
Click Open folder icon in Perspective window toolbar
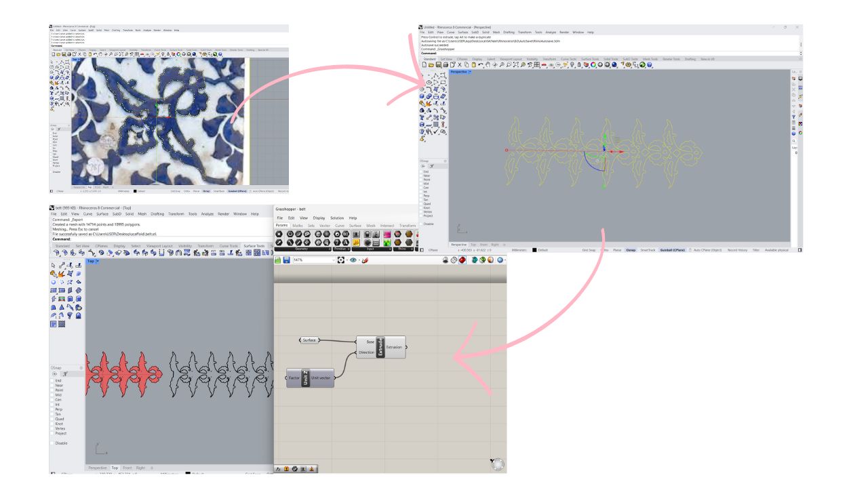tap(431, 65)
